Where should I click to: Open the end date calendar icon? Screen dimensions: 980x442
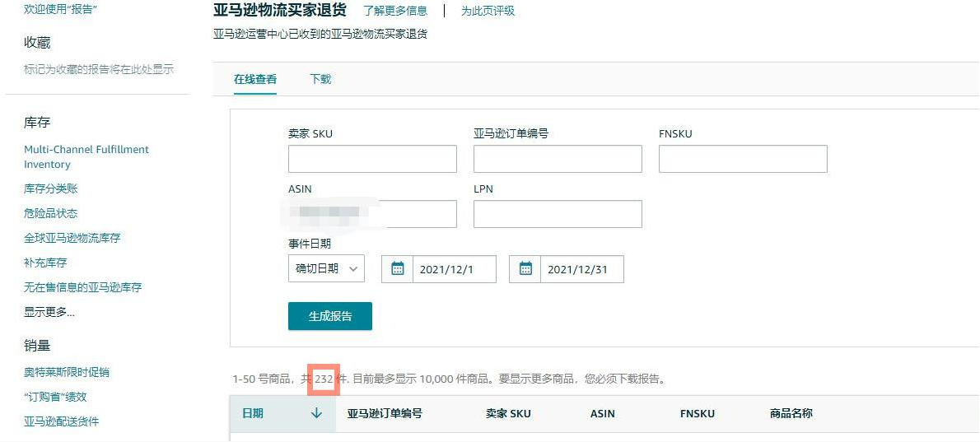click(525, 269)
